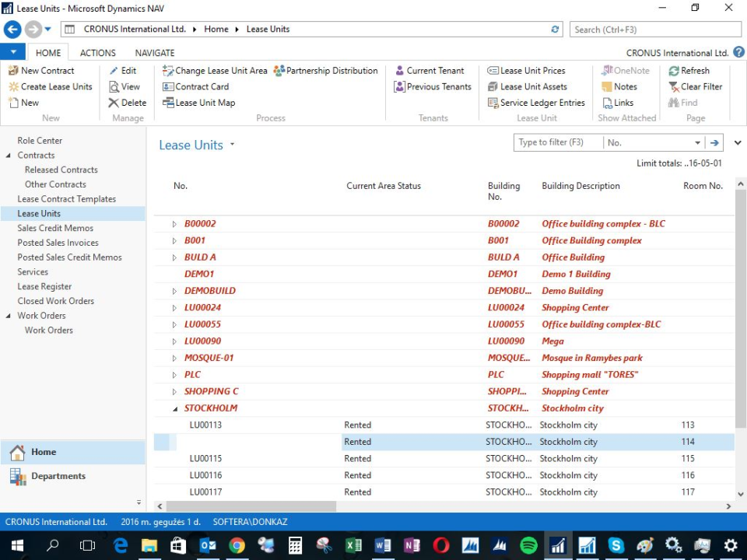Open Excel from the taskbar

pyautogui.click(x=353, y=545)
